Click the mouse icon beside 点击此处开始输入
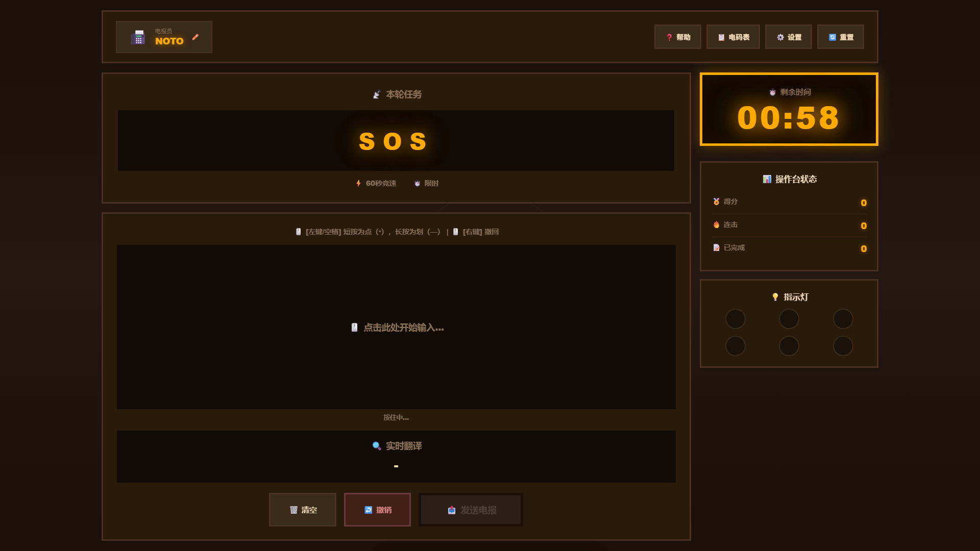980x551 pixels. click(354, 328)
